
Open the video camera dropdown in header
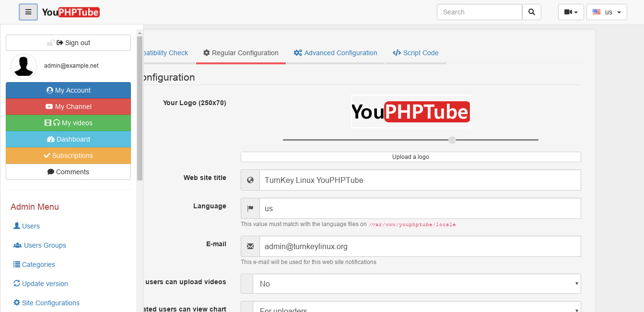(x=571, y=12)
